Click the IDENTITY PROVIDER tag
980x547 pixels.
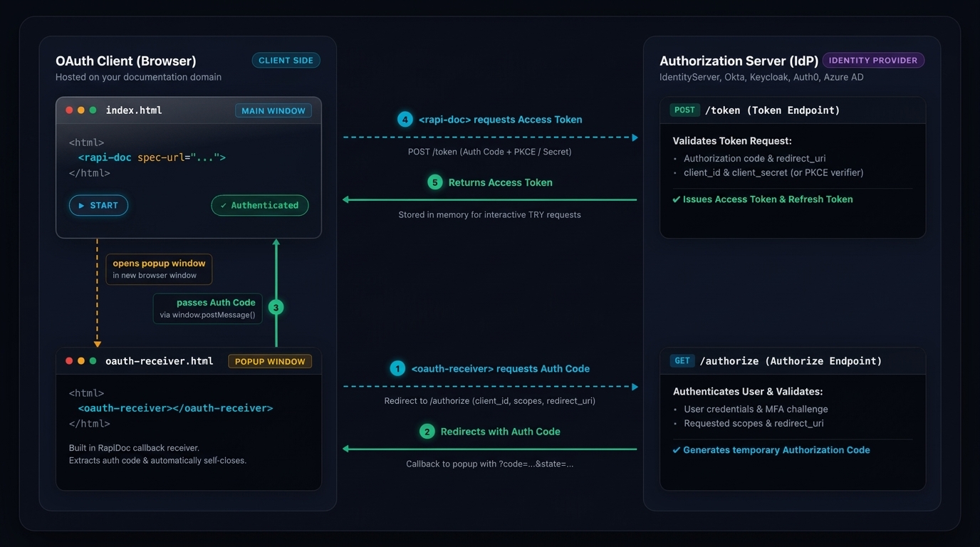[873, 61]
